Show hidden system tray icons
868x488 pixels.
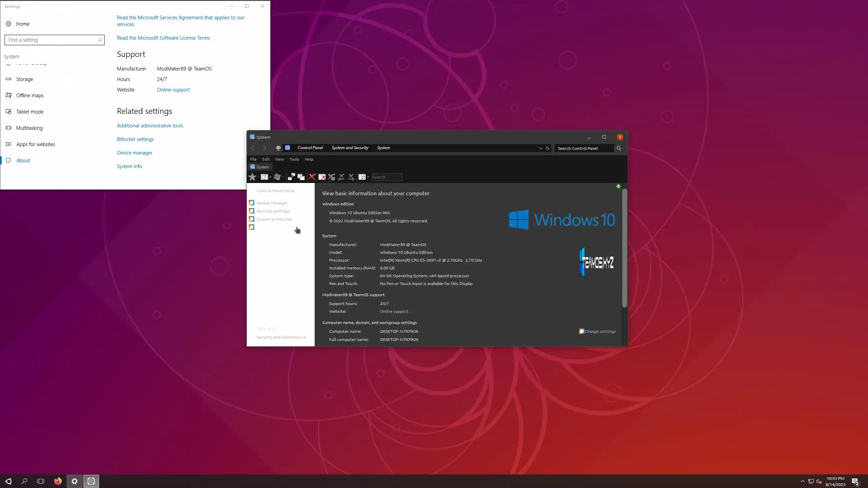click(802, 481)
